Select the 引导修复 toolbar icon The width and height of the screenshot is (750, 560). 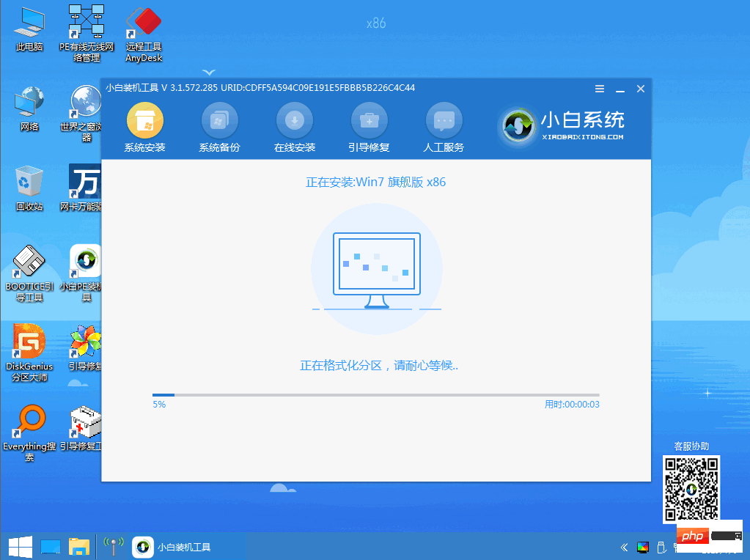point(370,128)
